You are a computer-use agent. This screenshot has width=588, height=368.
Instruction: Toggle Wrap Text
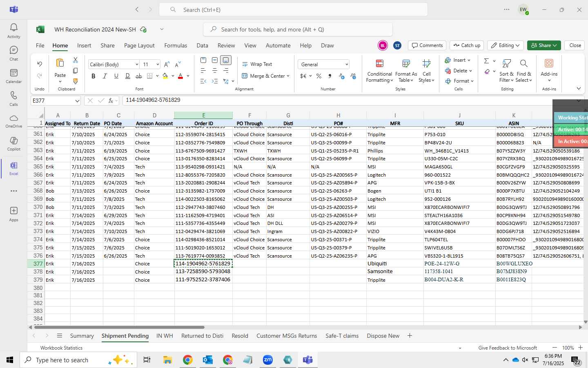coord(257,64)
